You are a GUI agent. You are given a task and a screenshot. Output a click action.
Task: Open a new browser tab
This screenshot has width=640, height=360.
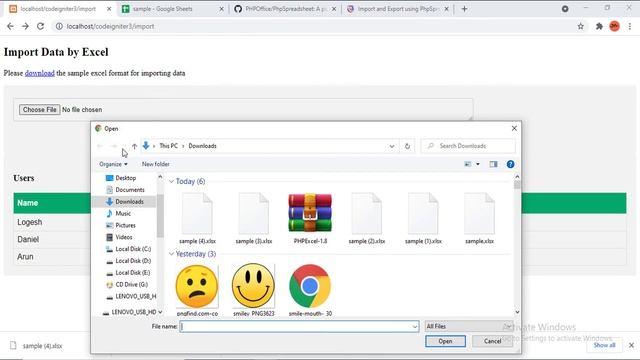(x=464, y=9)
